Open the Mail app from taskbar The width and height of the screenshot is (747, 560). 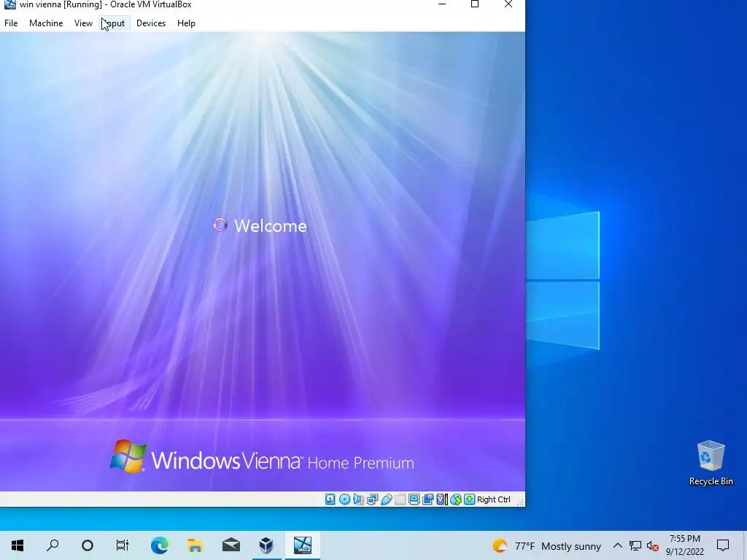(231, 545)
